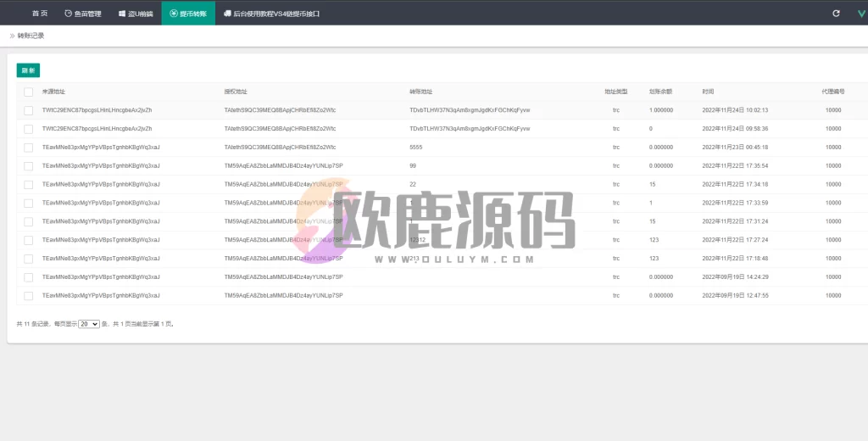868x441 pixels.
Task: Click the 划账余额 column header
Action: tap(661, 92)
